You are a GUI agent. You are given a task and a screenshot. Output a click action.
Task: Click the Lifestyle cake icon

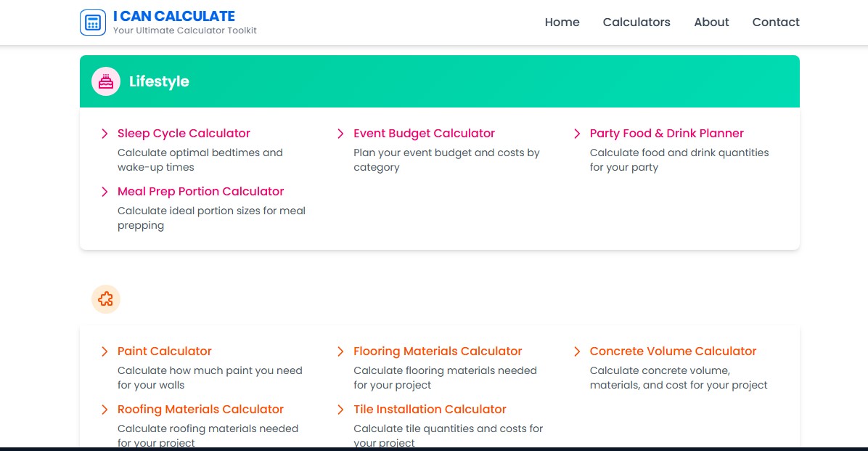point(106,81)
